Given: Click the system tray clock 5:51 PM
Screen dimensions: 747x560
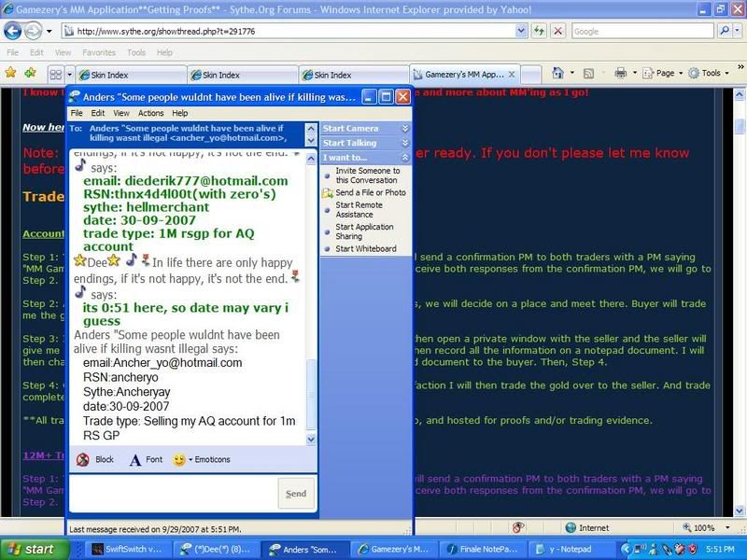Looking at the screenshot, I should [x=720, y=549].
